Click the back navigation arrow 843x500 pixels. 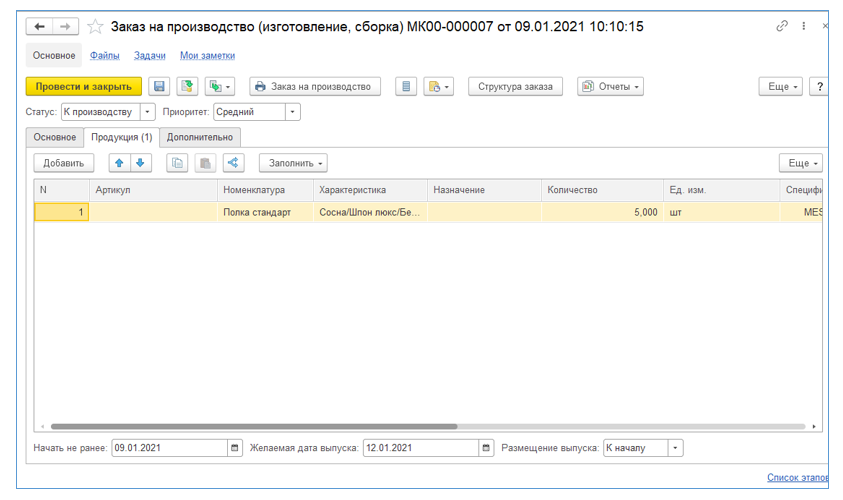click(41, 27)
